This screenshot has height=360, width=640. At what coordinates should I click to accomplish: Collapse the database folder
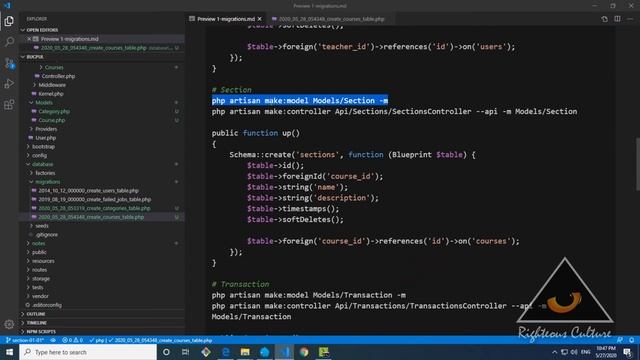pos(42,164)
